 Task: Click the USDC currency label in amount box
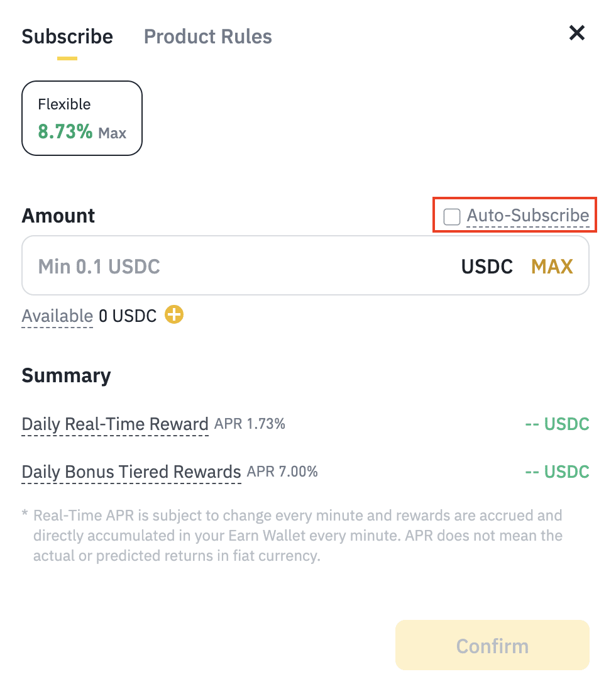(487, 267)
